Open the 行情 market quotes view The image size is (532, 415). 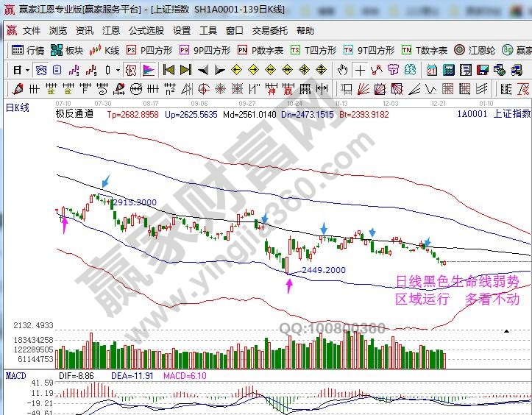coord(28,51)
